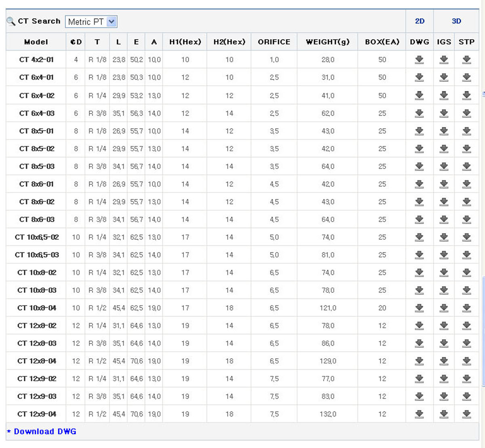Download DWG file for CT 12x9-03
Screen dimensions: 485x448
(x=420, y=397)
